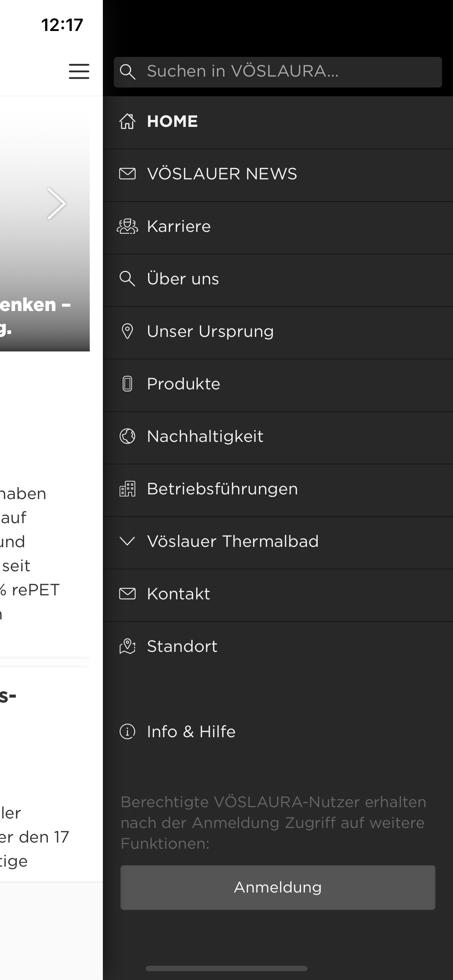The width and height of the screenshot is (453, 980).
Task: Tap the home indicator bar
Action: coord(226,968)
